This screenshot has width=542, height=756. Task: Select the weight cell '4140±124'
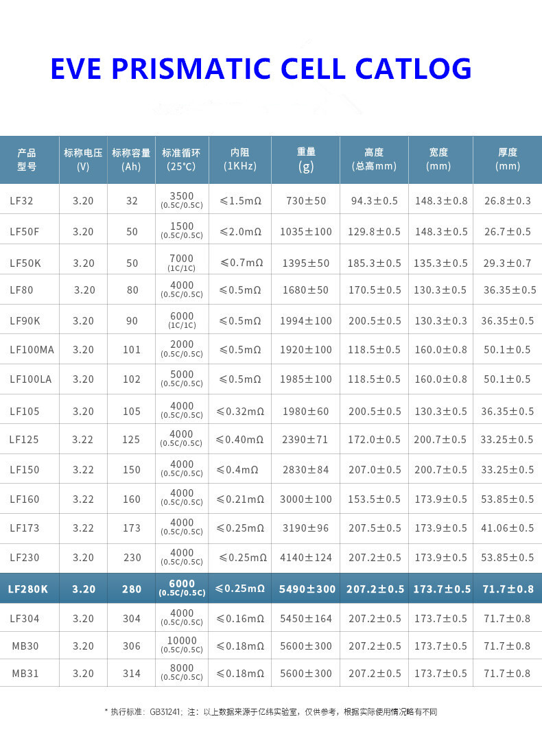(x=306, y=557)
